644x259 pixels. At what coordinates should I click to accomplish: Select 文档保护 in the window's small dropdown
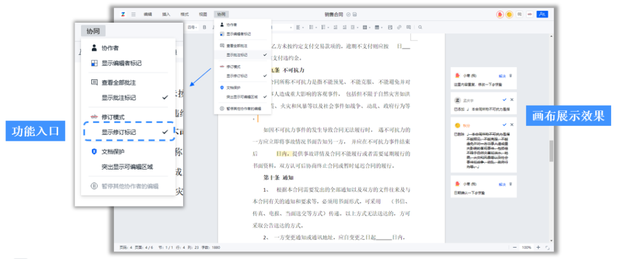coord(242,88)
